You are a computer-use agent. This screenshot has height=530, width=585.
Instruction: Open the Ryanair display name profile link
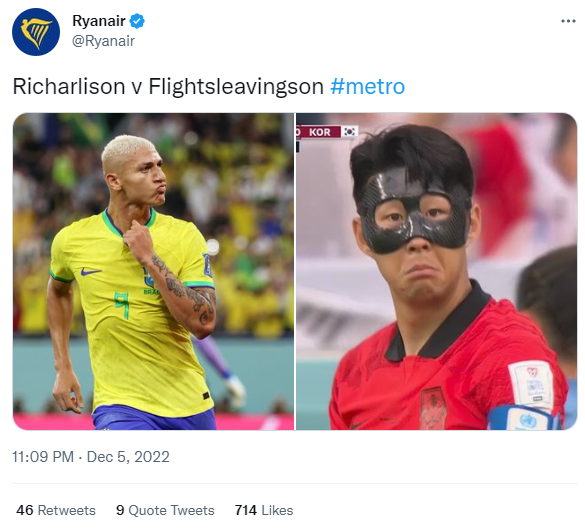point(99,21)
